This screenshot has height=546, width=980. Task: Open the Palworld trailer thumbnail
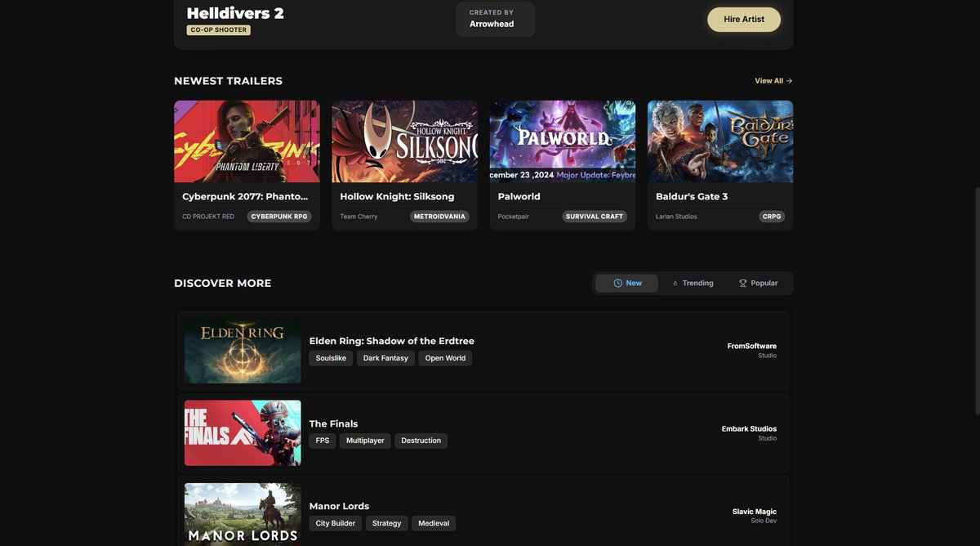[x=563, y=141]
